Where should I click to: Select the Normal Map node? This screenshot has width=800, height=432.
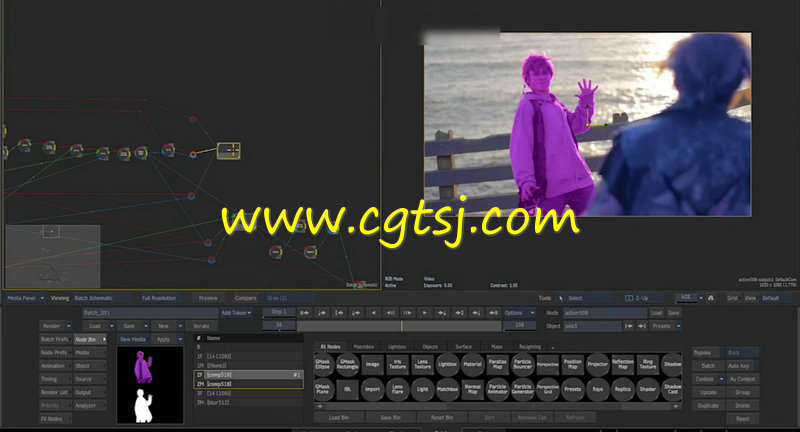coord(472,389)
